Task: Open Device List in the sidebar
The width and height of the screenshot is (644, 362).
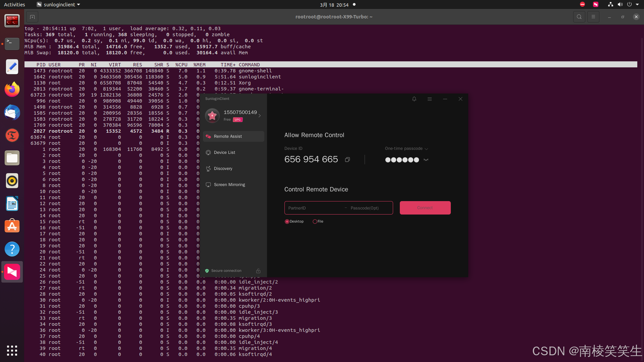Action: coord(233,153)
